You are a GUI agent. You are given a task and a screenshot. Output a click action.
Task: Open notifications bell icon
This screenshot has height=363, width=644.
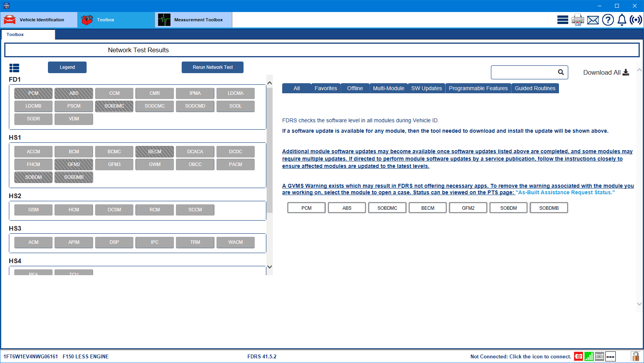622,20
